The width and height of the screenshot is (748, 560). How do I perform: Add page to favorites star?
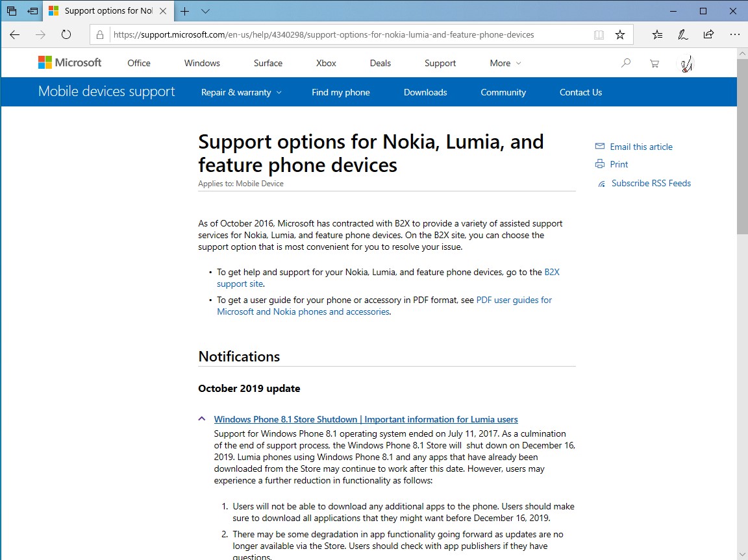coord(619,35)
